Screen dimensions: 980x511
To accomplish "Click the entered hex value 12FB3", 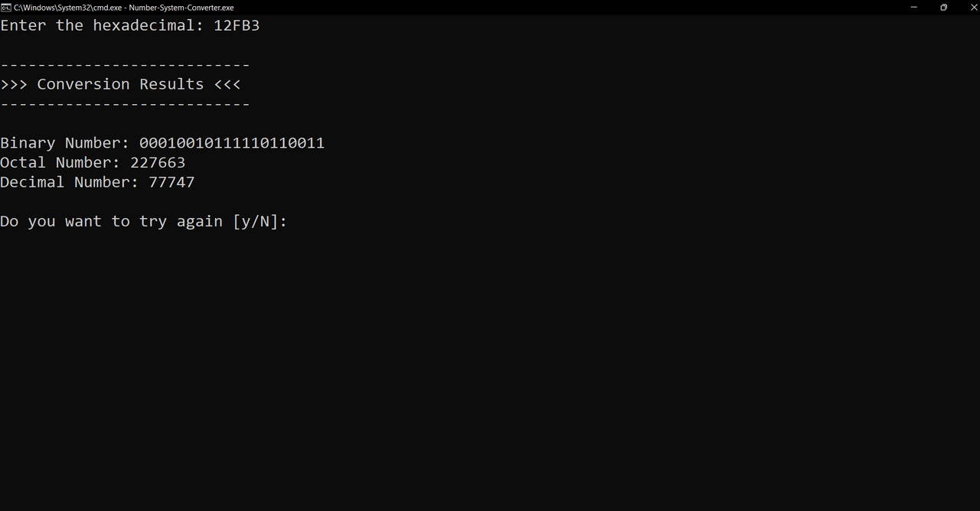I will pyautogui.click(x=237, y=25).
